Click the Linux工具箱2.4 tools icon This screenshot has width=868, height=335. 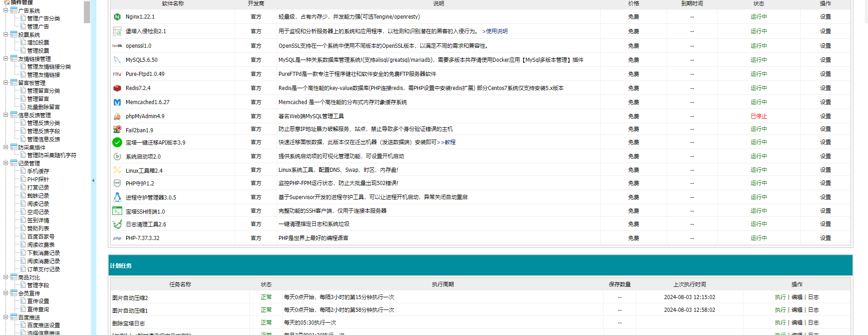pyautogui.click(x=117, y=170)
